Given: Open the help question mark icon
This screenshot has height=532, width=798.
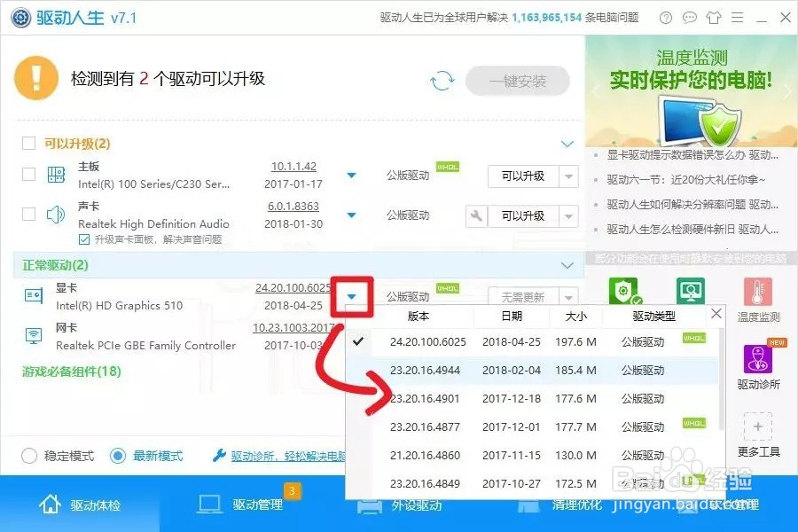Looking at the screenshot, I should 665,18.
